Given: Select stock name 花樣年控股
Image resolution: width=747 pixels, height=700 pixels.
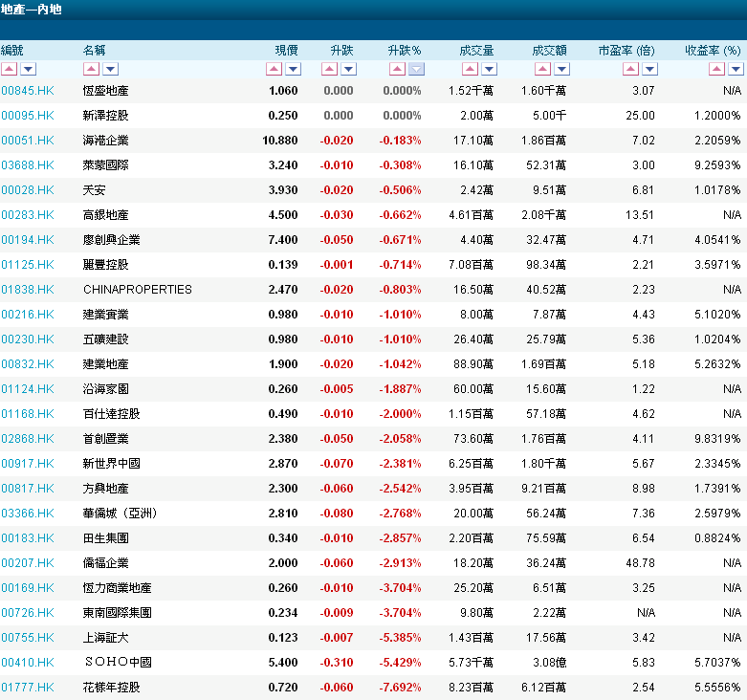Looking at the screenshot, I should click(x=112, y=688).
